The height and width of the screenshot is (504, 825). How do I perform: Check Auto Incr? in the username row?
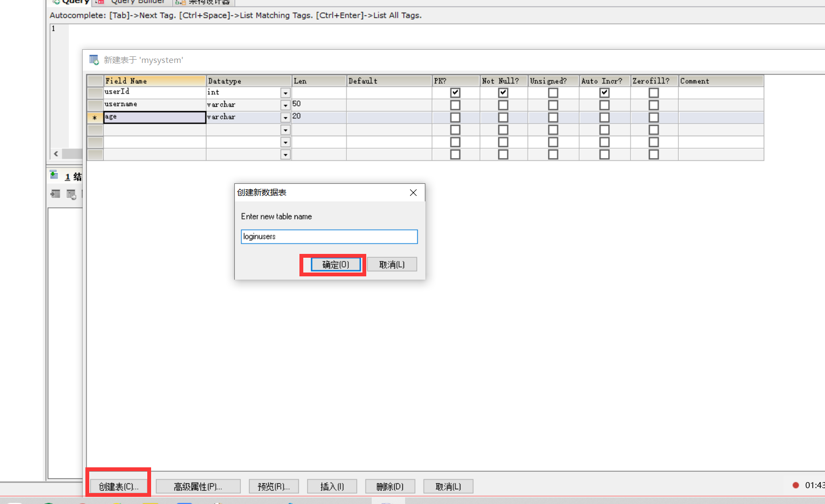pyautogui.click(x=604, y=105)
